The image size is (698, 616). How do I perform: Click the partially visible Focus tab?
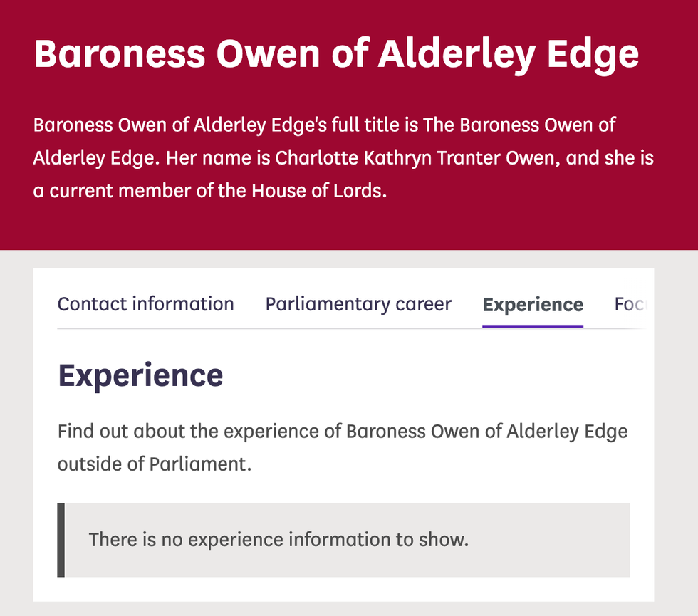(630, 304)
